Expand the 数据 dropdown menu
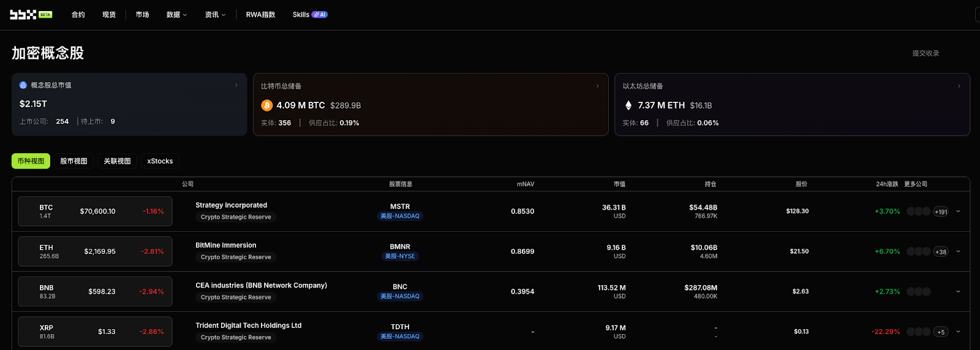 pyautogui.click(x=176, y=15)
